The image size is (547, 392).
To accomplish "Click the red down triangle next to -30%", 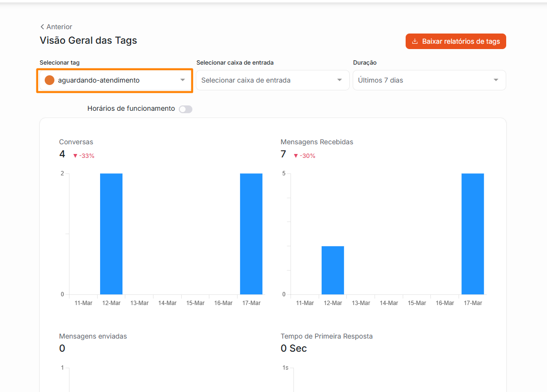I will click(296, 156).
